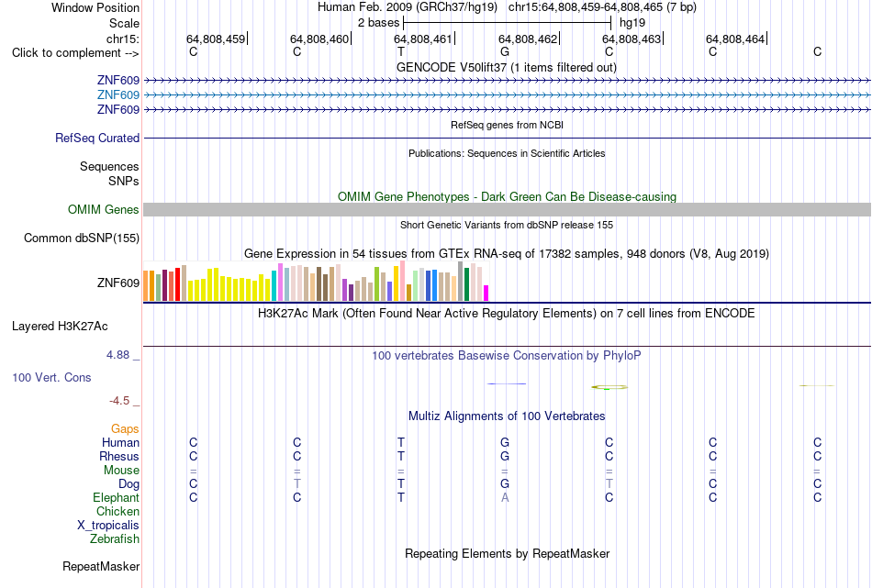Click the G base in the complement row
The height and width of the screenshot is (588, 872).
pos(505,52)
